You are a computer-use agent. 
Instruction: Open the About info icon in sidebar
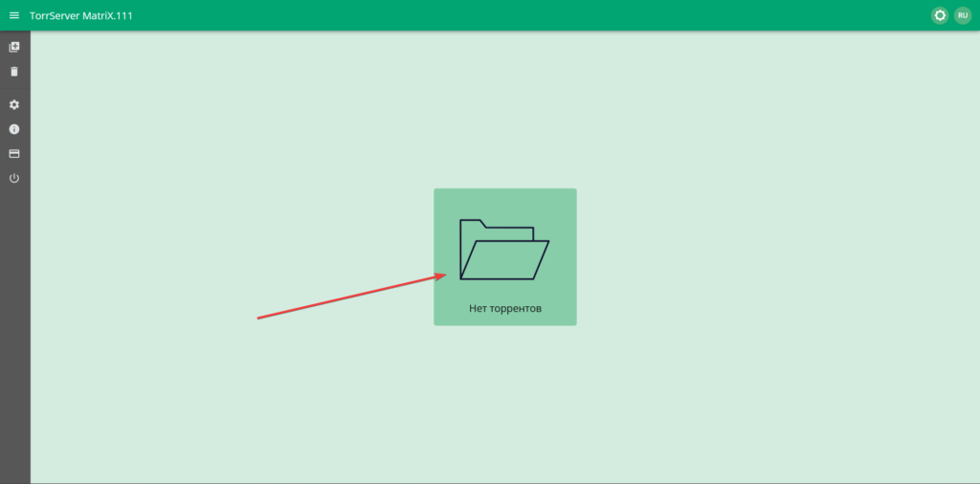pos(14,129)
